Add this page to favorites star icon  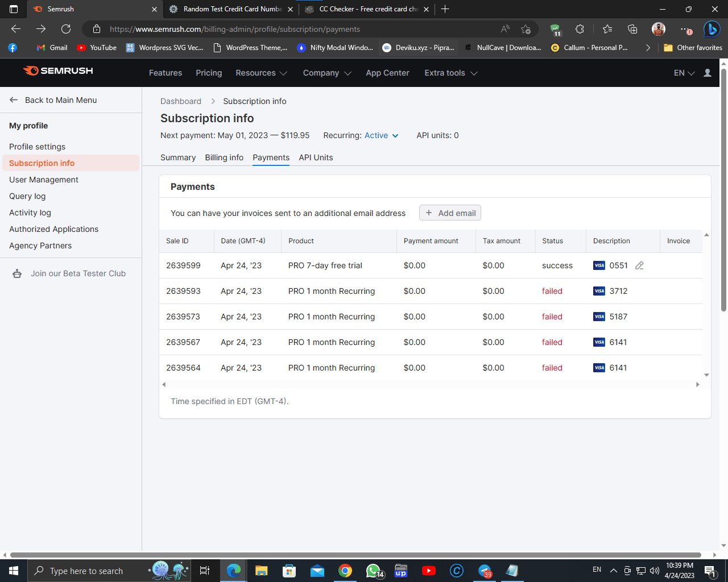coord(526,29)
